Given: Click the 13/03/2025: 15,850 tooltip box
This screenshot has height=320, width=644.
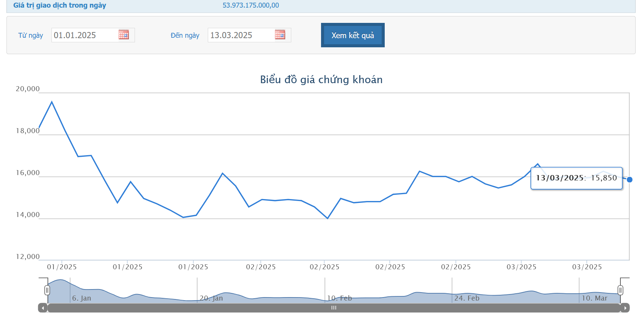Looking at the screenshot, I should pyautogui.click(x=576, y=178).
